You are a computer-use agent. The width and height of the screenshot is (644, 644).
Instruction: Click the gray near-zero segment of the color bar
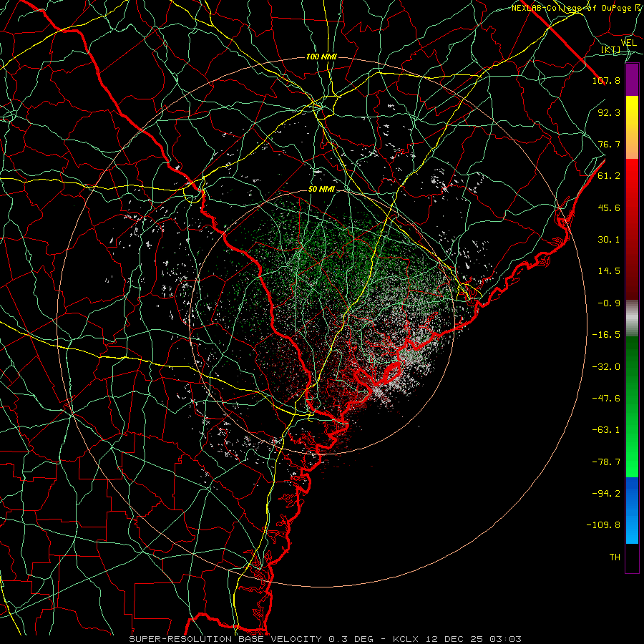[632, 318]
